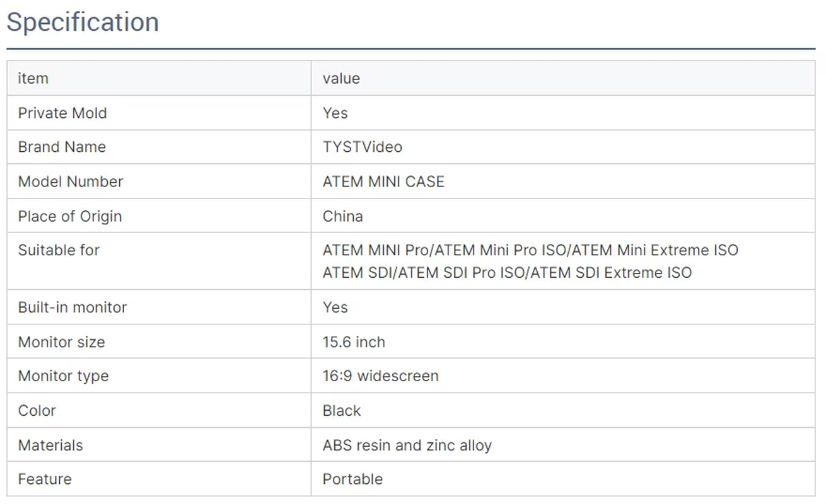Click the Suitable for label
Screen dimensions: 826x504
(x=59, y=251)
